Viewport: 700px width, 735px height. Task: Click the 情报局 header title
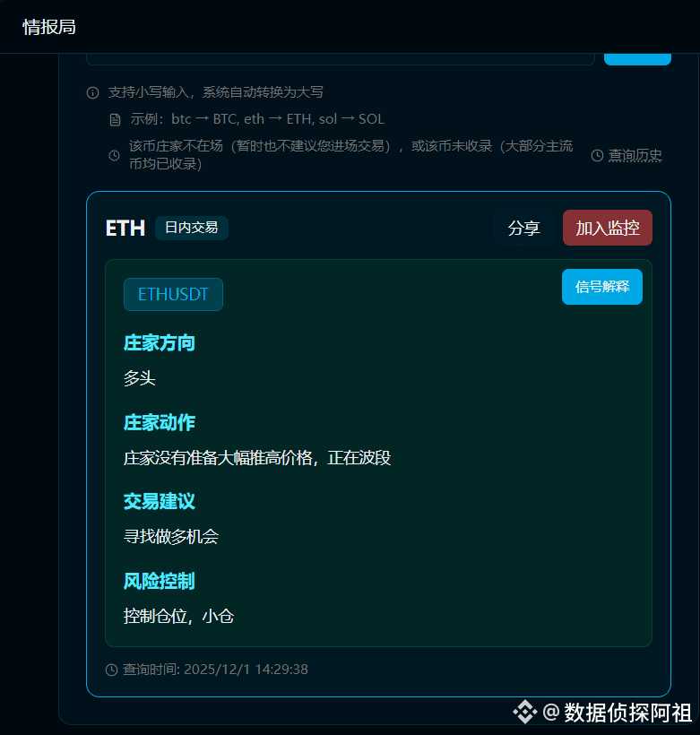(x=49, y=27)
